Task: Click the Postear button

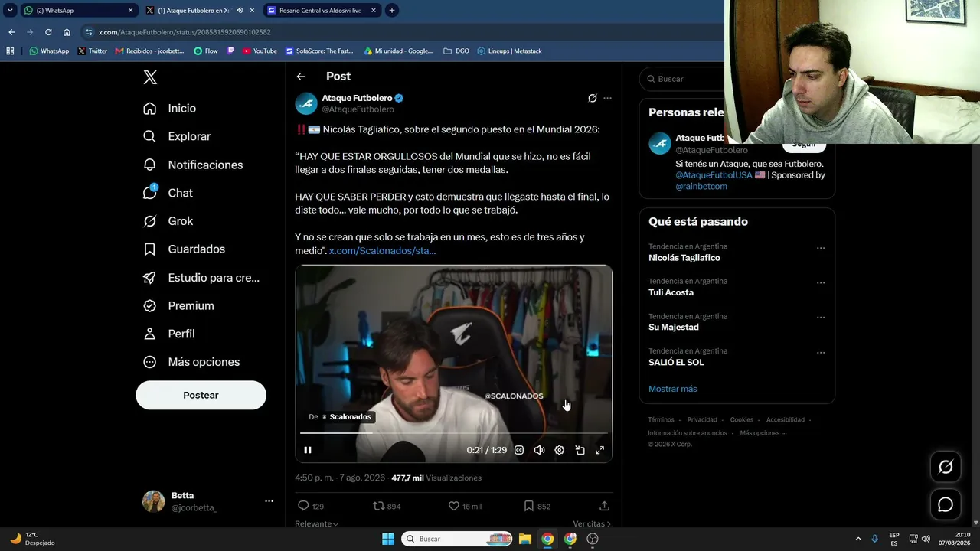Action: click(x=201, y=395)
